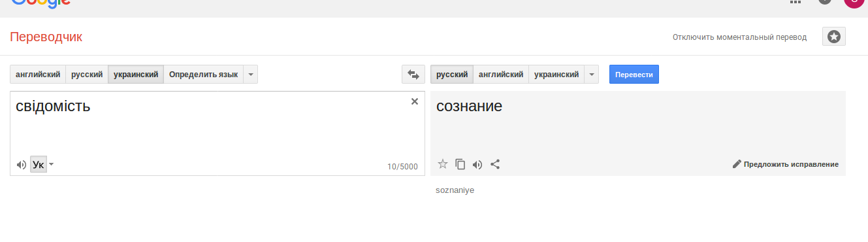This screenshot has width=868, height=242.
Task: Share the translation
Action: coord(495,164)
